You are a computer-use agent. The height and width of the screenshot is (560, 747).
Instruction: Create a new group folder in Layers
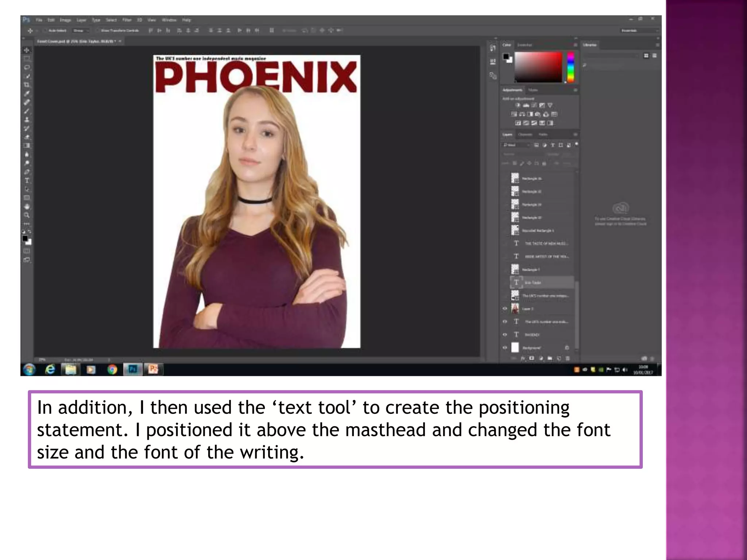point(550,358)
